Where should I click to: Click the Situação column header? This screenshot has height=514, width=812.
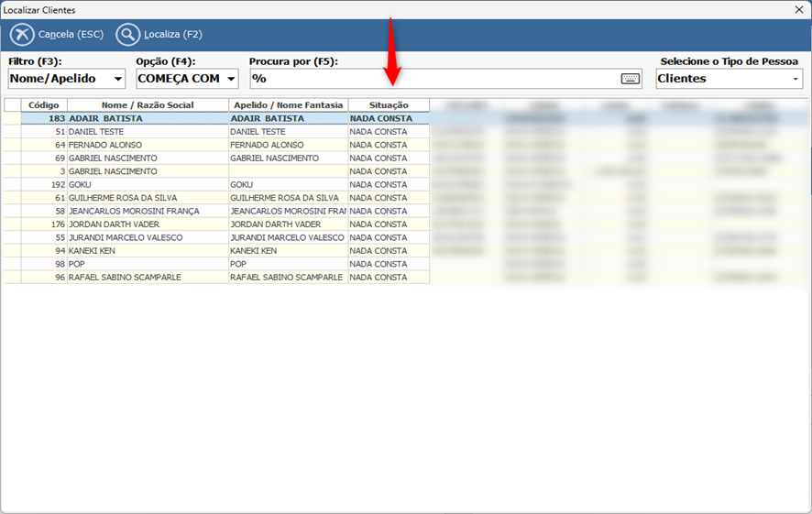click(389, 105)
